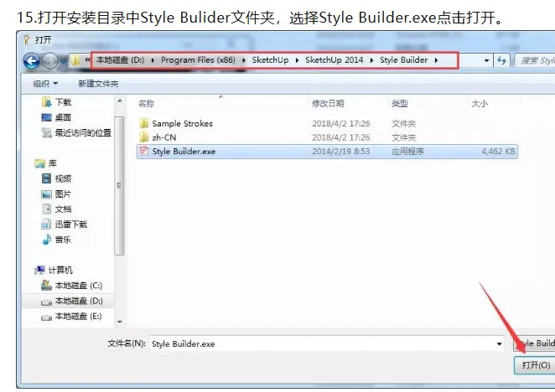The image size is (555, 392).
Task: Click the 应用程序 type cell
Action: pos(407,152)
